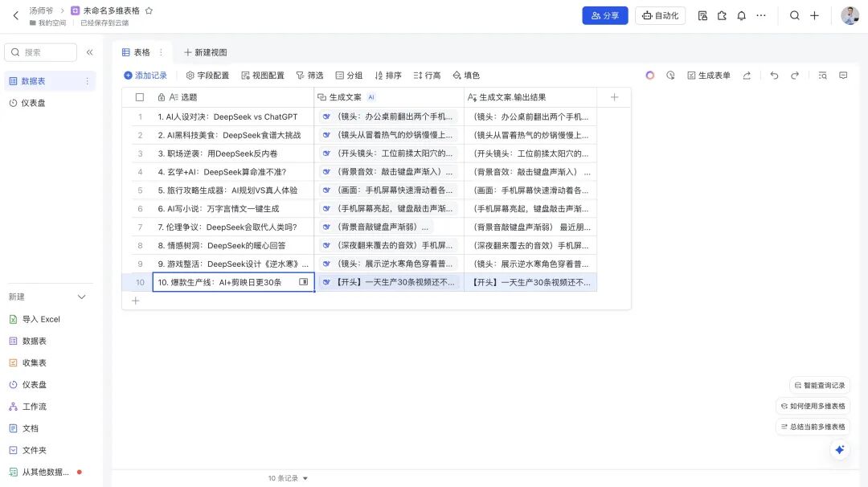Collapse the 新建 section chevron

[81, 297]
